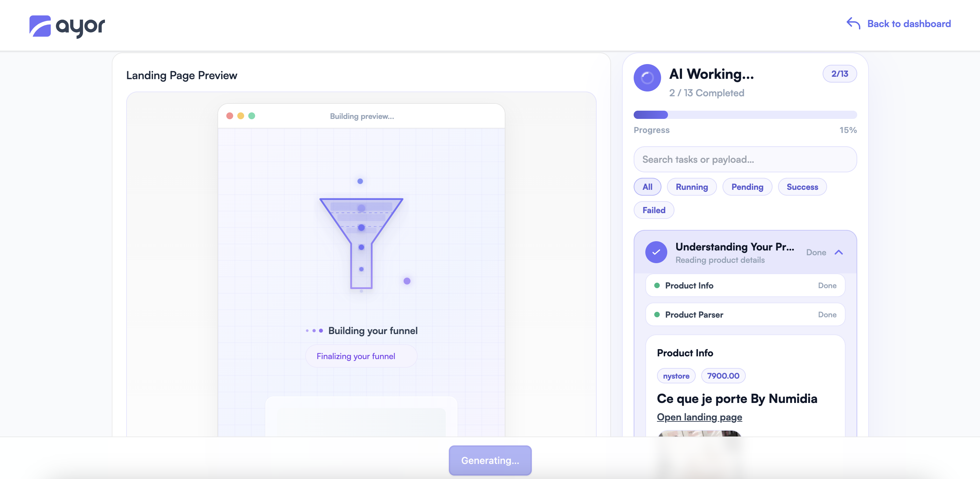Screen dimensions: 980x479
Task: Select the All filter chip
Action: [x=647, y=187]
